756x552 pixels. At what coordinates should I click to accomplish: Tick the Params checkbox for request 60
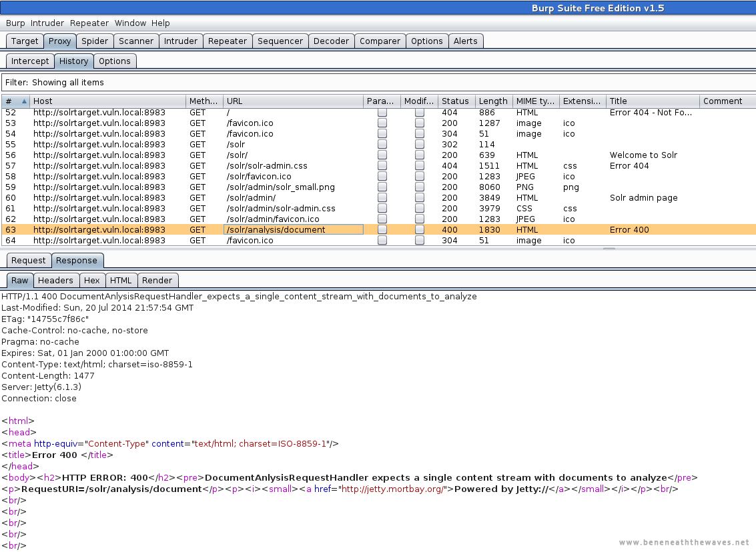[x=382, y=197]
